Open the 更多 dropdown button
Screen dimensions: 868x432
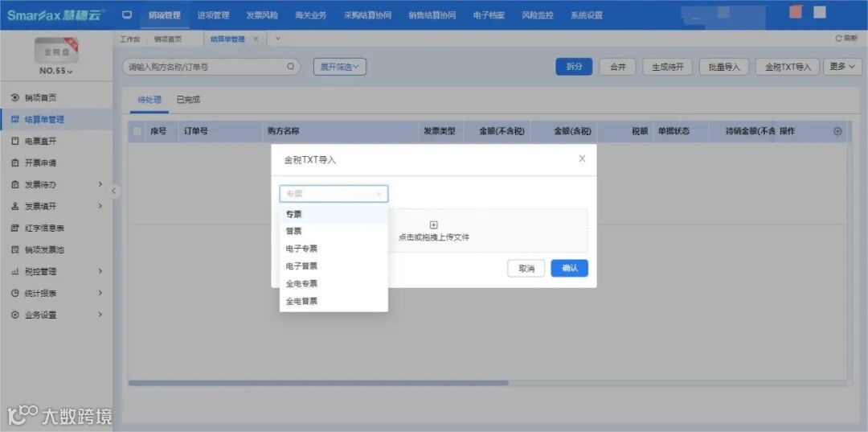click(842, 67)
